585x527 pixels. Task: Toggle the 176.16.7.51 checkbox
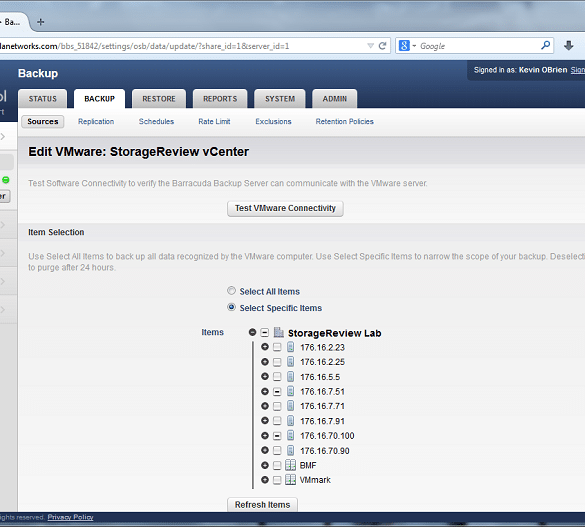(277, 391)
